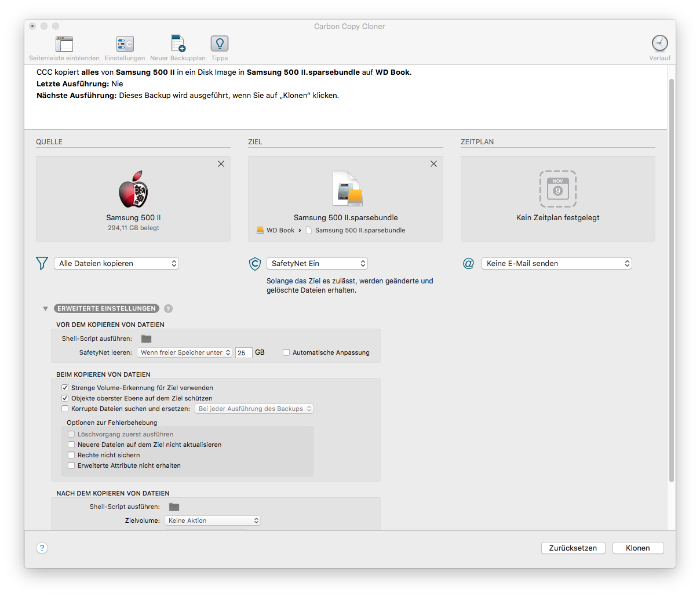This screenshot has height=597, width=700.
Task: Show the sidebar via Seitenleiste einblenden icon
Action: 64,44
